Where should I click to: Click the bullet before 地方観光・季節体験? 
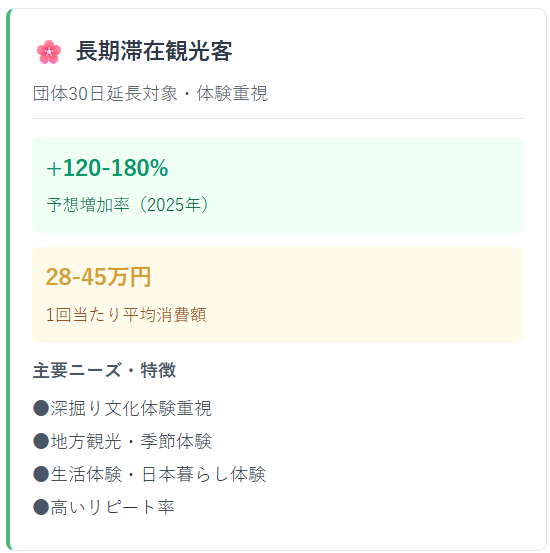[x=41, y=442]
